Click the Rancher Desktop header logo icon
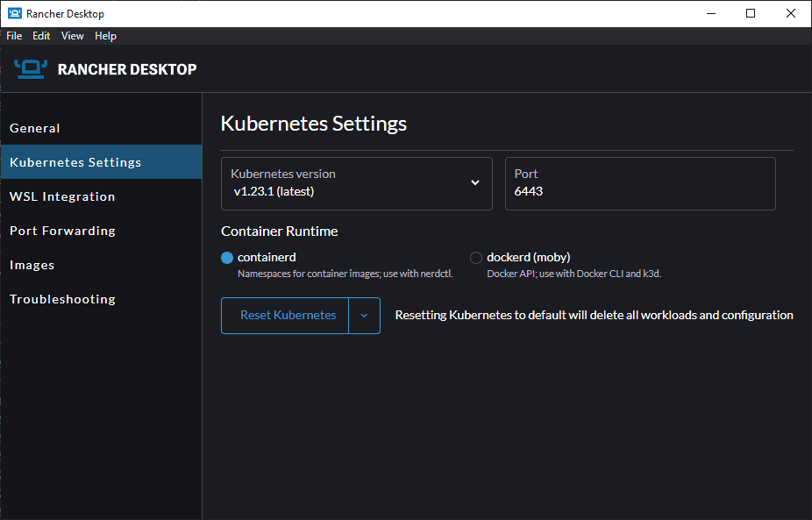This screenshot has height=520, width=812. click(31, 69)
